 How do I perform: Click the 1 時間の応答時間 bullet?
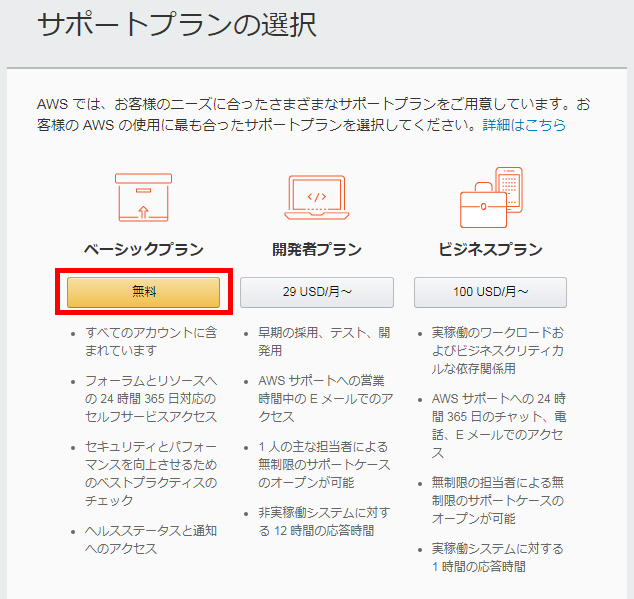click(498, 557)
